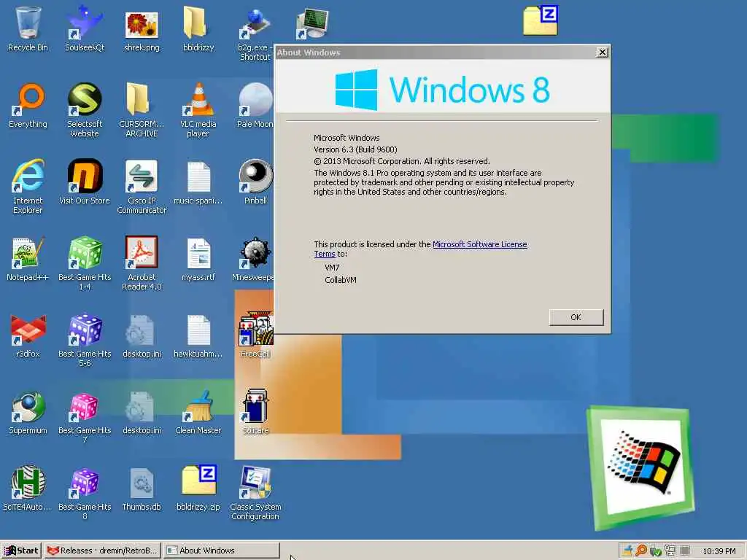The width and height of the screenshot is (747, 560).
Task: Launch Acrobat Reader 4.0
Action: [142, 262]
